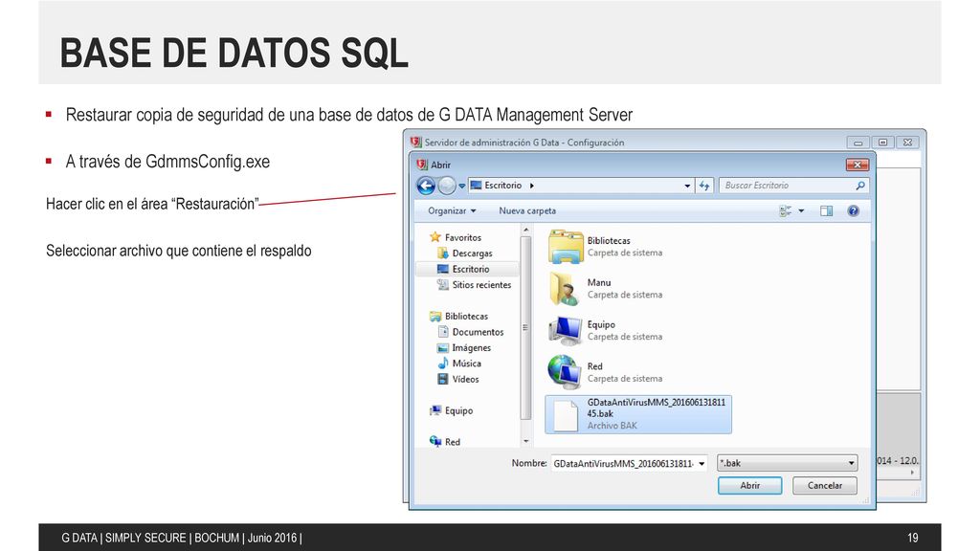
Task: Click the magnifier search icon
Action: click(860, 186)
